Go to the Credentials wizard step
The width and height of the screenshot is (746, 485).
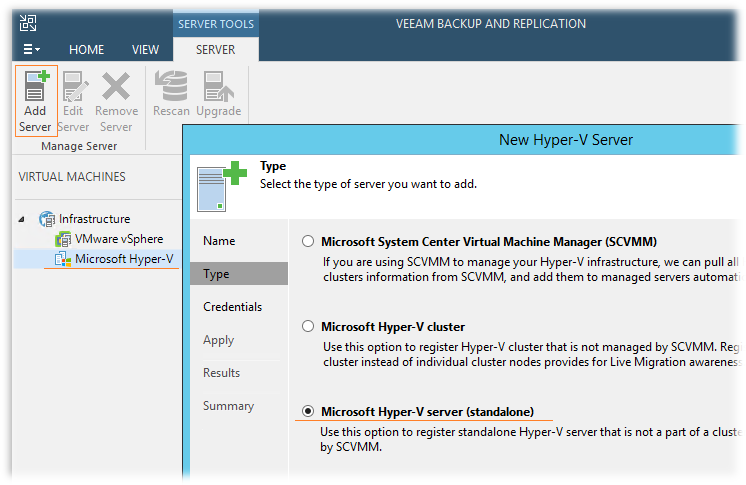(233, 307)
